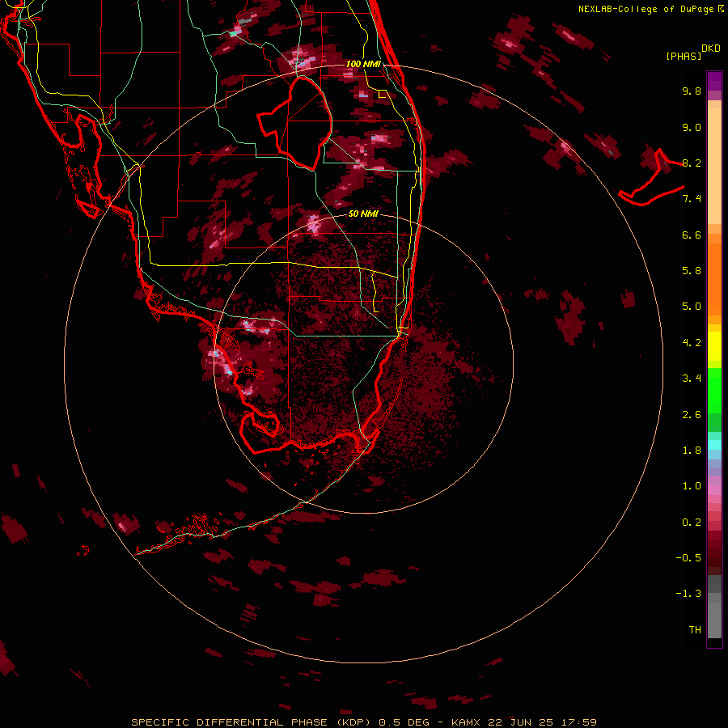Select the cyan color scale band
This screenshot has width=728, height=728.
point(714,445)
